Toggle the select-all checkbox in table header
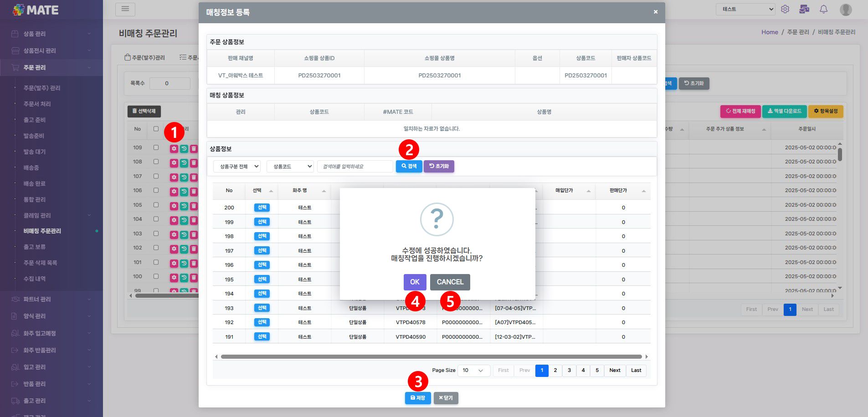Screen dimensions: 868x417 (156, 129)
